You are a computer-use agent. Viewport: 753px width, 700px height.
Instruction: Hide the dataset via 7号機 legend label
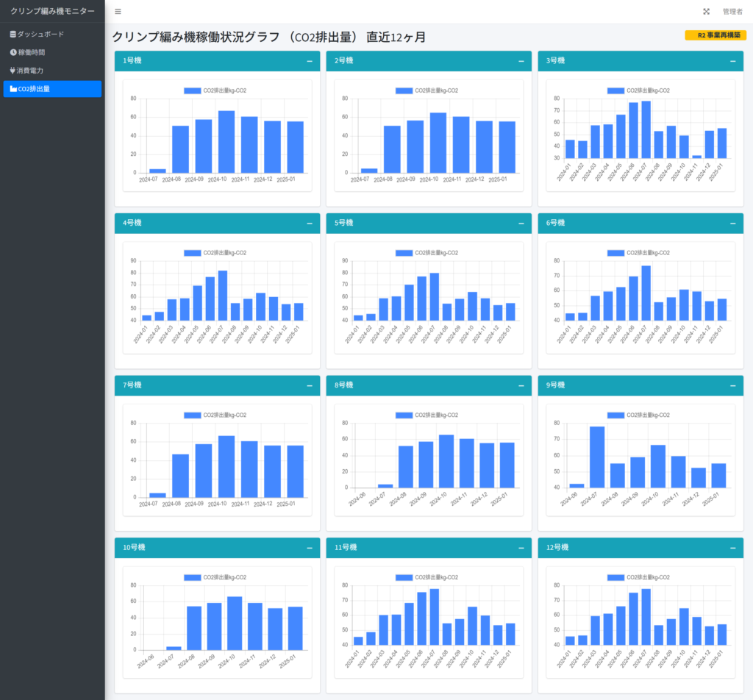tap(224, 415)
